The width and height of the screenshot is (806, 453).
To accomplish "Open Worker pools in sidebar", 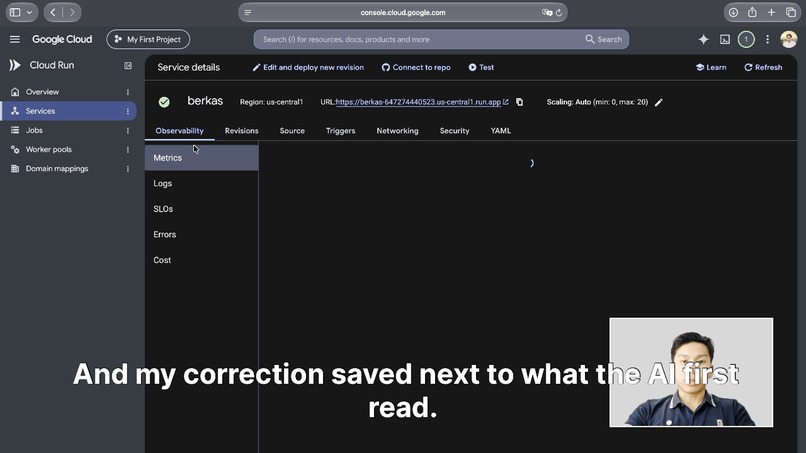I will (x=48, y=149).
